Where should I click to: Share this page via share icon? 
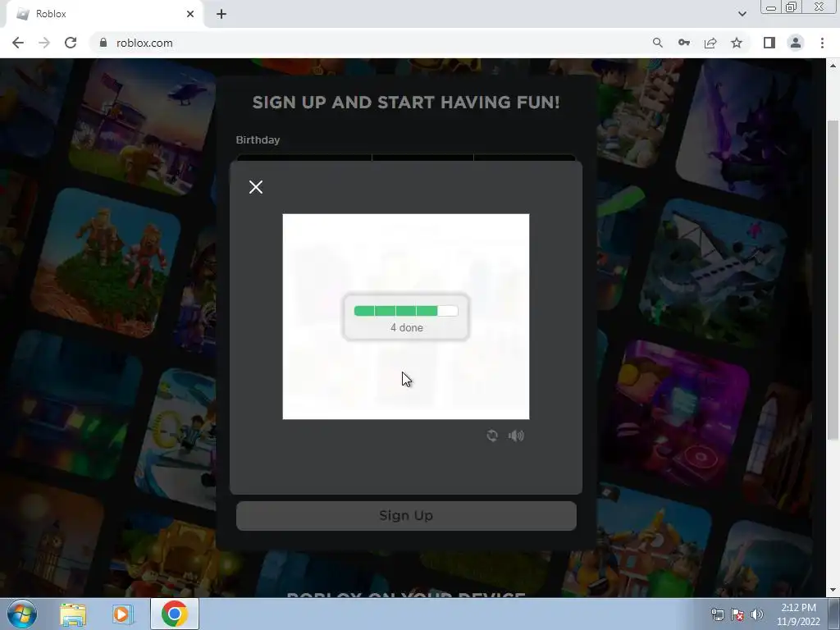710,43
